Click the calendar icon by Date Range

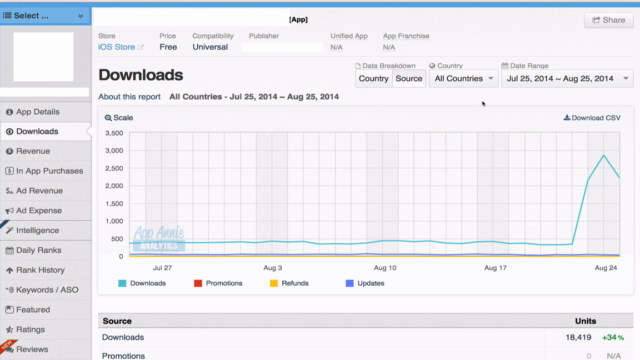[x=505, y=66]
